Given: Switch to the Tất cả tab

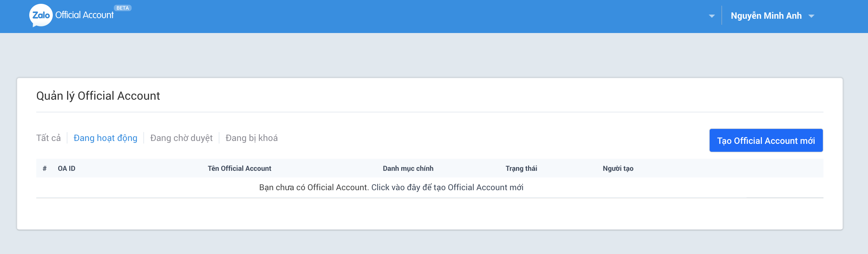Looking at the screenshot, I should 49,138.
